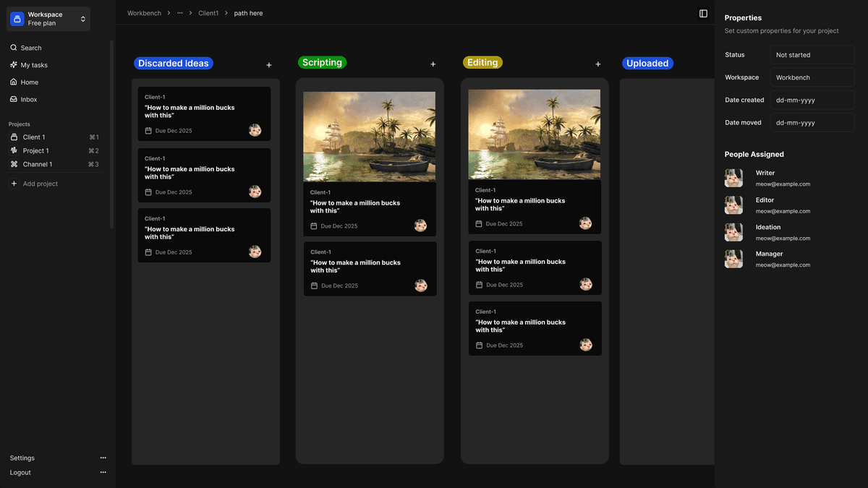Click Workbench in breadcrumb
Image resolution: width=868 pixels, height=488 pixels.
click(144, 13)
